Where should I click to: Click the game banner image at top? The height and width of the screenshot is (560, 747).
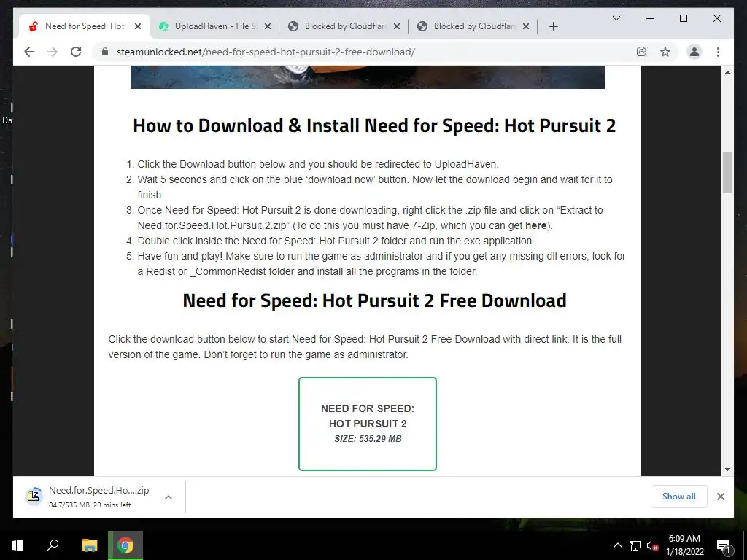368,77
